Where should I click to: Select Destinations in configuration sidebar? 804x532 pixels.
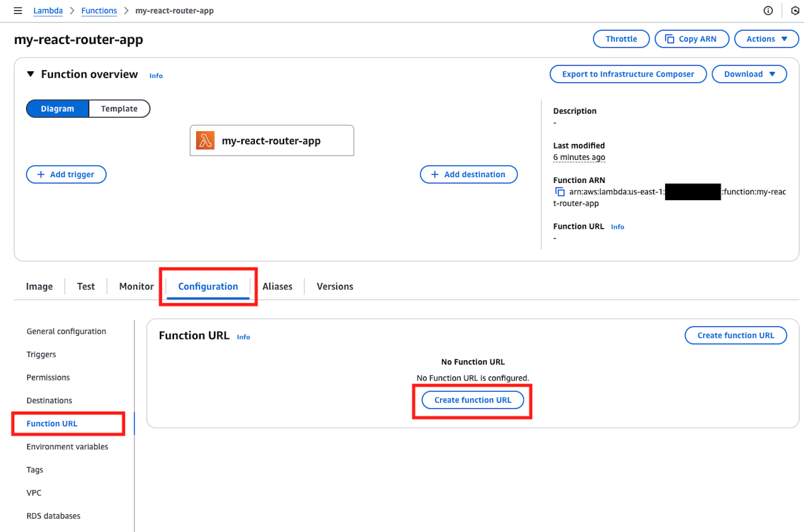[x=50, y=401]
